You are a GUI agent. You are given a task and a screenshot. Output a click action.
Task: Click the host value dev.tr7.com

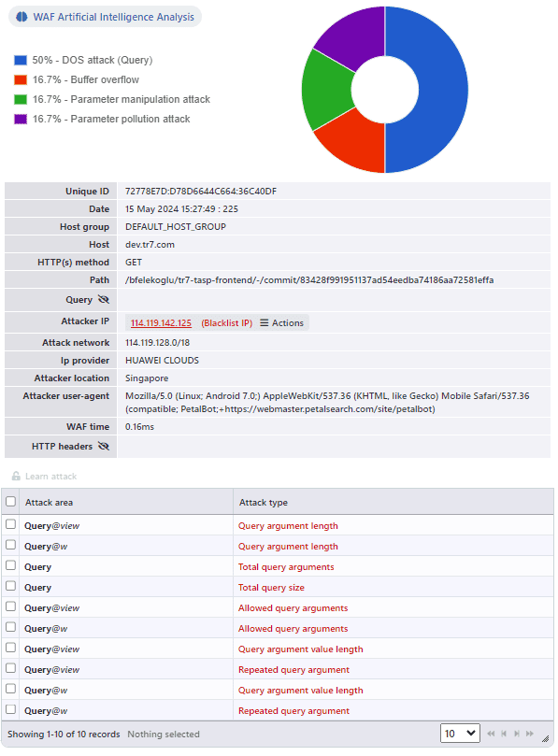150,245
